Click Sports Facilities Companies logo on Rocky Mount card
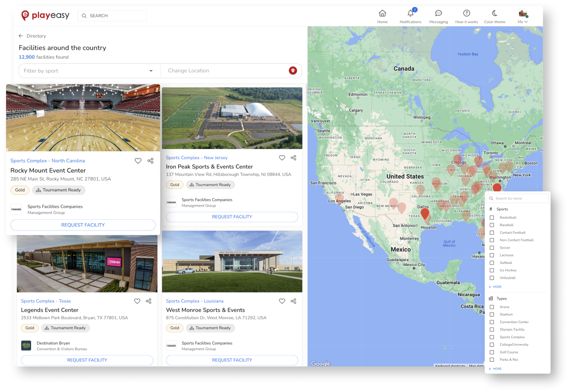 pyautogui.click(x=16, y=209)
